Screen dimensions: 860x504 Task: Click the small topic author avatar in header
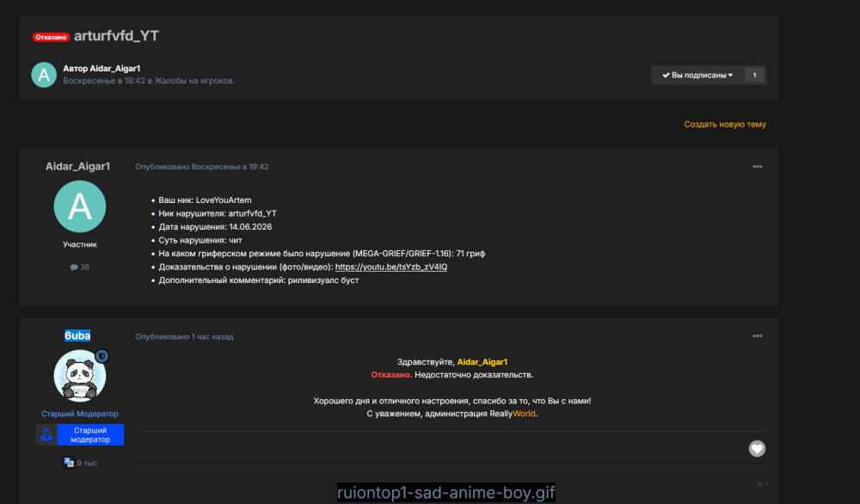(44, 75)
